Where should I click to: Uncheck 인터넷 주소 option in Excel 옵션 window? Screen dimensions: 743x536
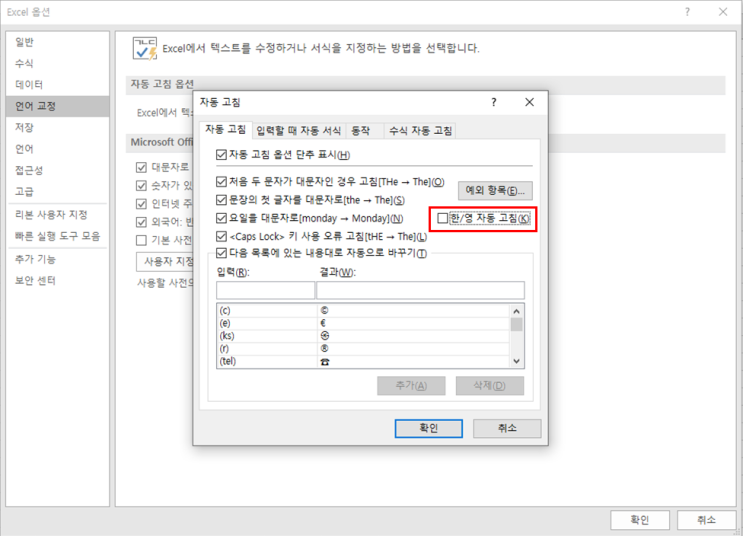coord(141,204)
